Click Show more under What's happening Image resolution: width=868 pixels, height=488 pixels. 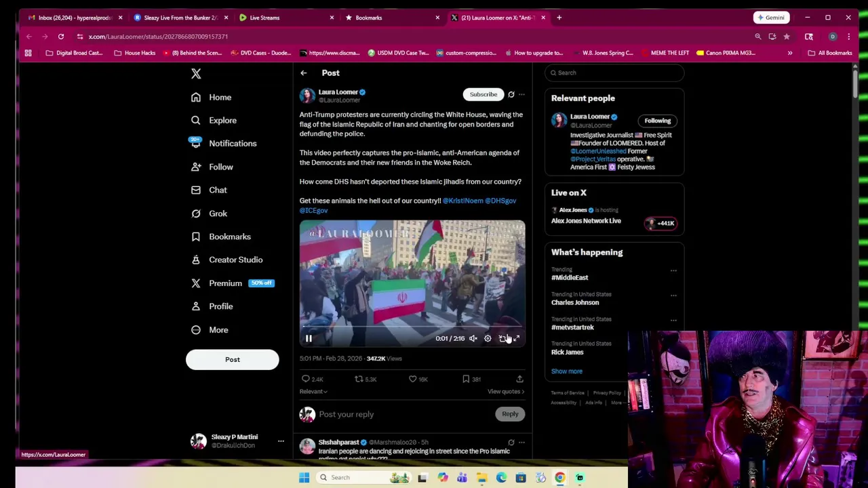coord(567,371)
